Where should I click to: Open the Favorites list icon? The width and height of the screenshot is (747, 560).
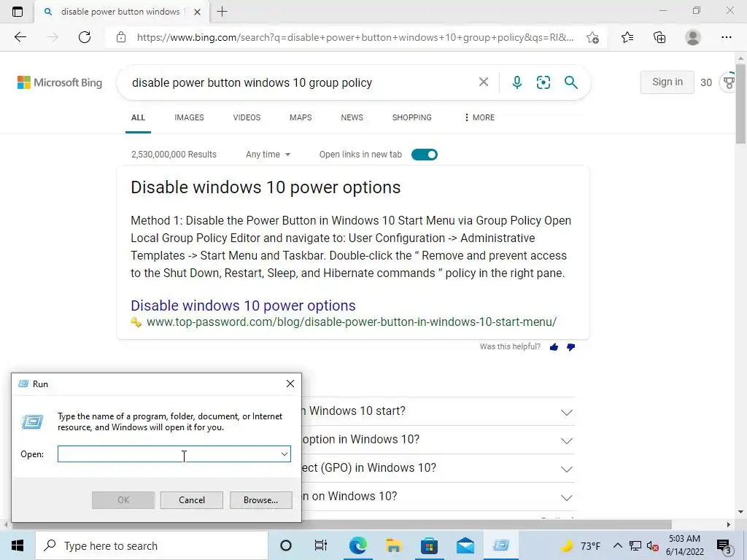(627, 37)
